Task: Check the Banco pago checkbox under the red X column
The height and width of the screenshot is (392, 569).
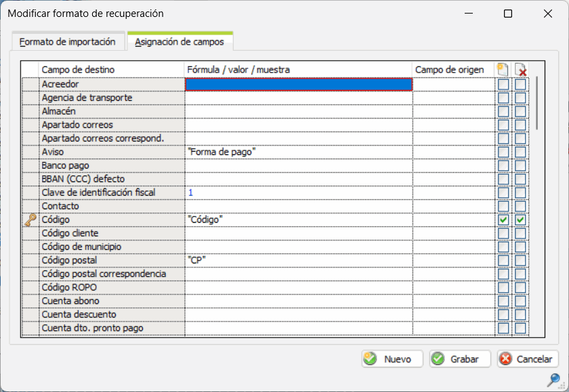Action: pos(520,166)
